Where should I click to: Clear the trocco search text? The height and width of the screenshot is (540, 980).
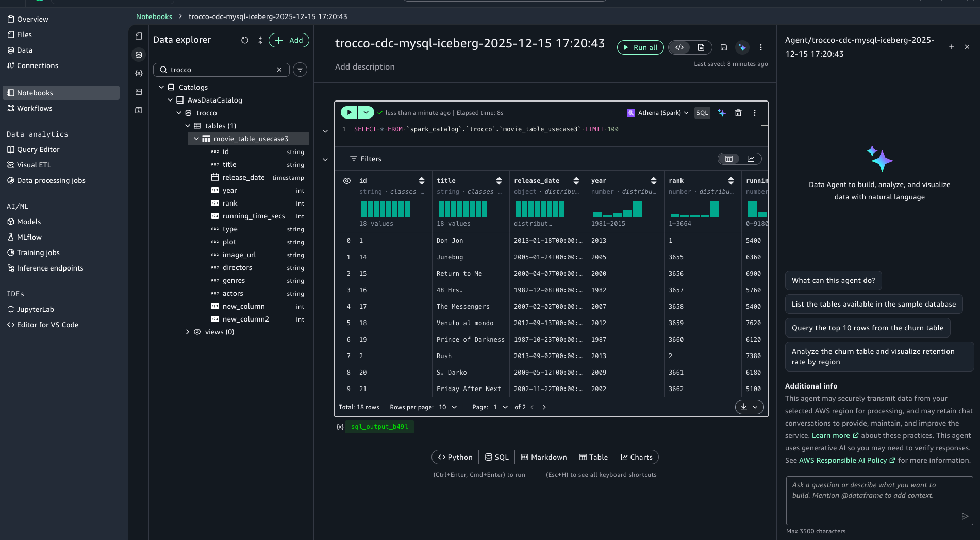[279, 70]
